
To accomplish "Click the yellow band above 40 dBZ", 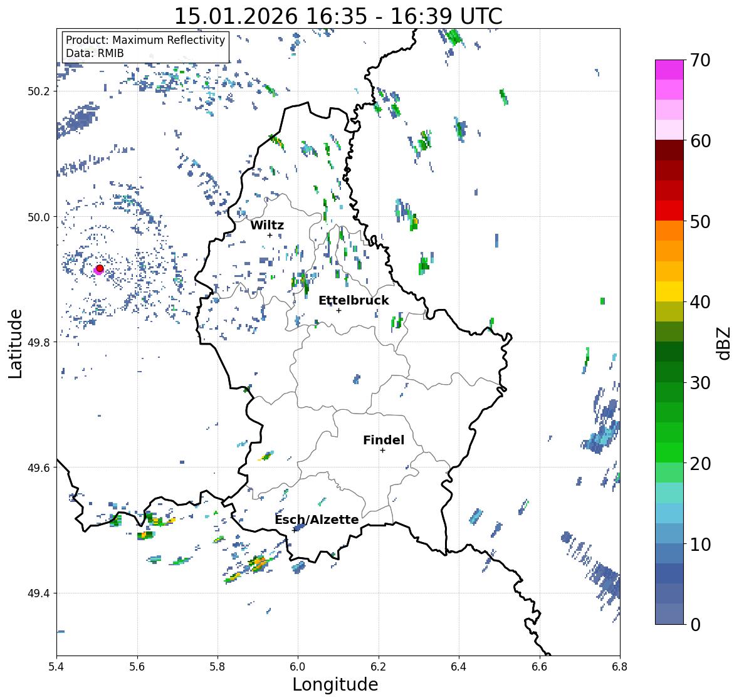I will click(x=669, y=291).
